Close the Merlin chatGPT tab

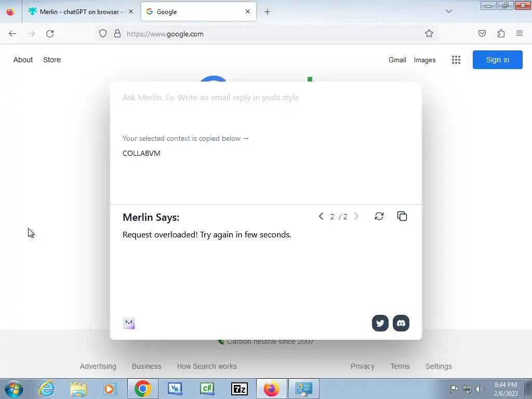[x=131, y=11]
